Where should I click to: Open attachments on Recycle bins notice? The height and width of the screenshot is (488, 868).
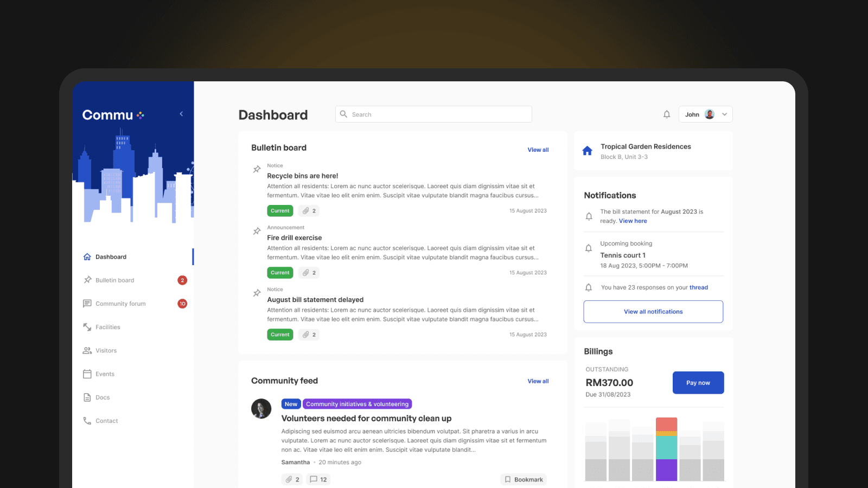[309, 211]
